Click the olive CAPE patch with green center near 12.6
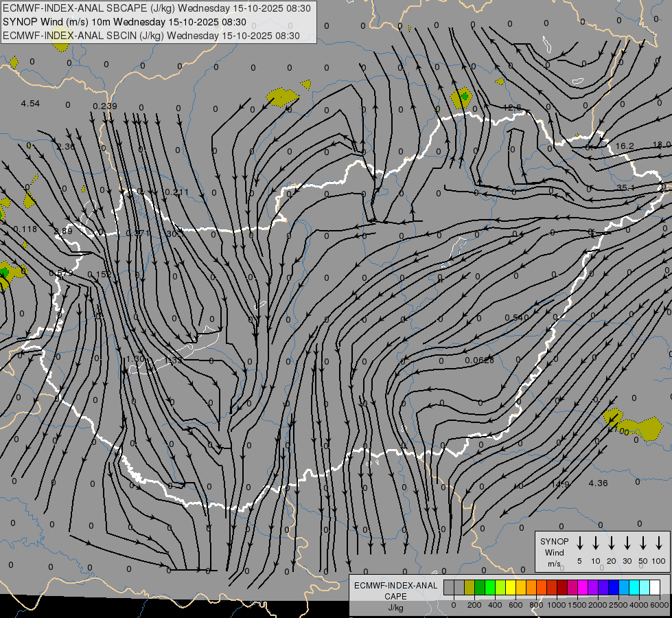Viewport: 672px width, 618px height. pos(462,98)
